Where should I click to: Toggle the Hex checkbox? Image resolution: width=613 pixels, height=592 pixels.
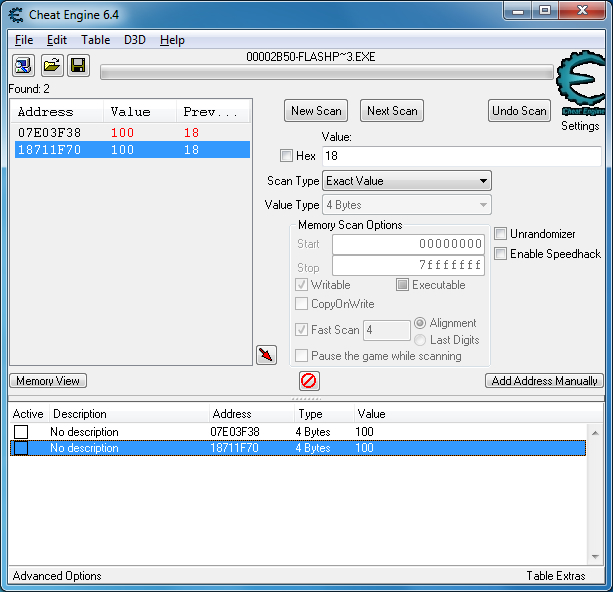tap(286, 156)
